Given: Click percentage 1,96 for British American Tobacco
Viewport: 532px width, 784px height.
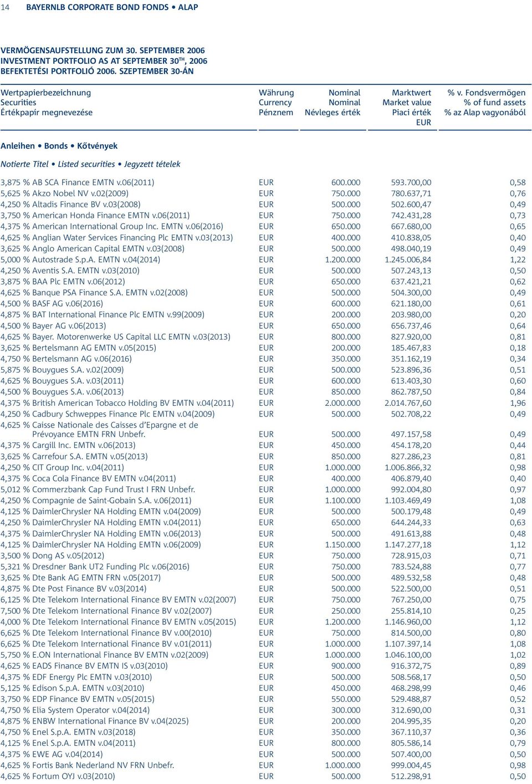Looking at the screenshot, I should point(518,403).
